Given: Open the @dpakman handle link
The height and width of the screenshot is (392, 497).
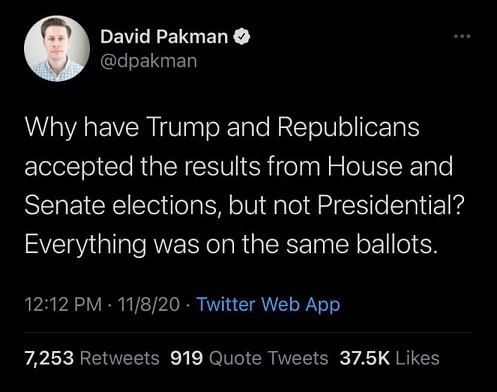Looking at the screenshot, I should [149, 61].
